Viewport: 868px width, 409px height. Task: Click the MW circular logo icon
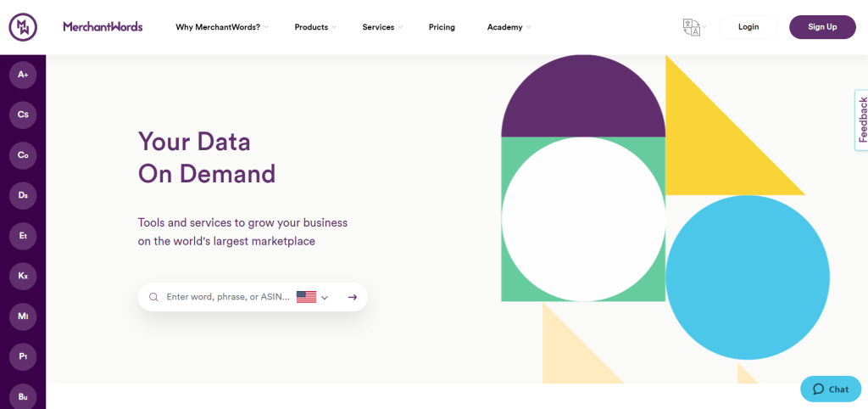[23, 26]
